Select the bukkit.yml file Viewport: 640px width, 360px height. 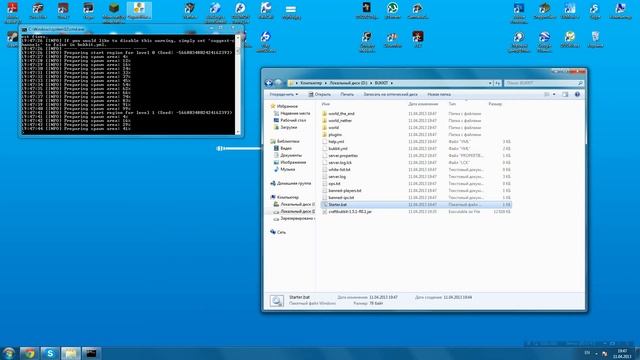coord(338,149)
